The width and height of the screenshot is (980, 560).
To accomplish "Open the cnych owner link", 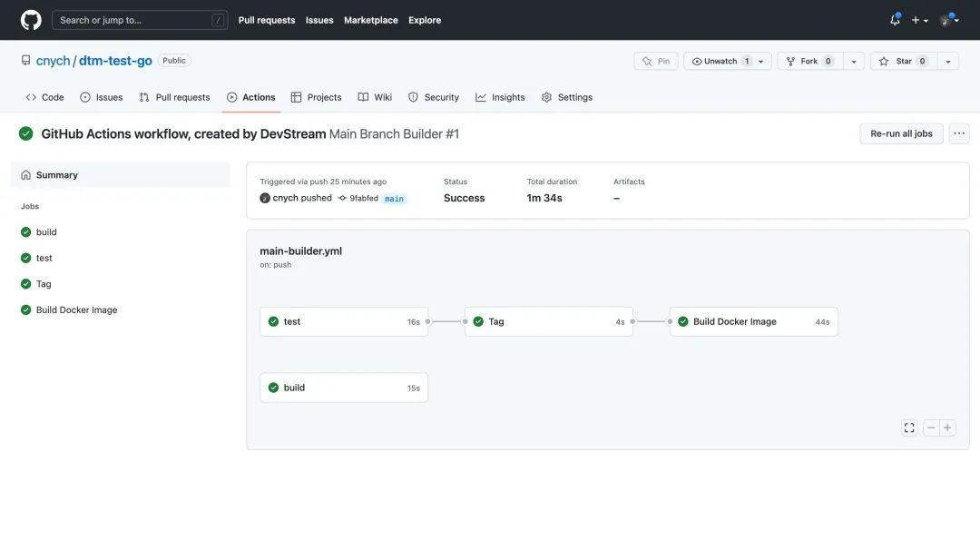I will click(54, 61).
